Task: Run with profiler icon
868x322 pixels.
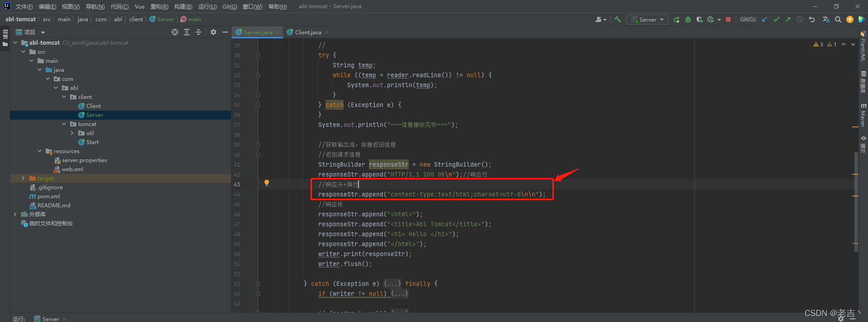Action: [711, 19]
